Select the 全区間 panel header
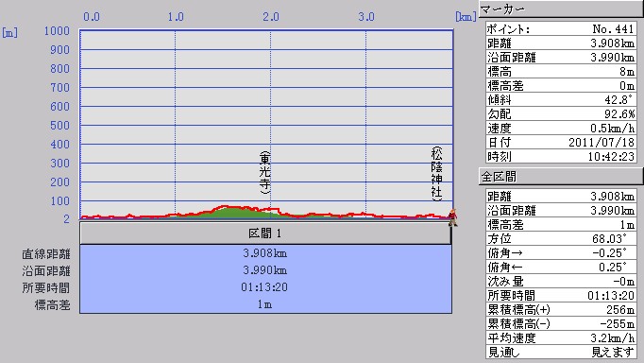644x363 pixels. click(561, 177)
